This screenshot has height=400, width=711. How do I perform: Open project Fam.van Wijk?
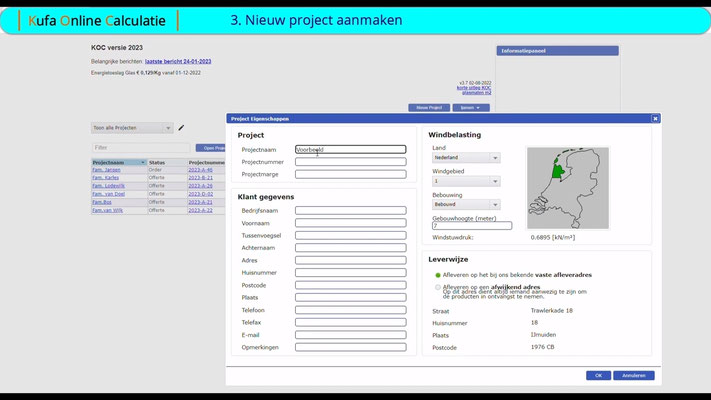click(107, 210)
